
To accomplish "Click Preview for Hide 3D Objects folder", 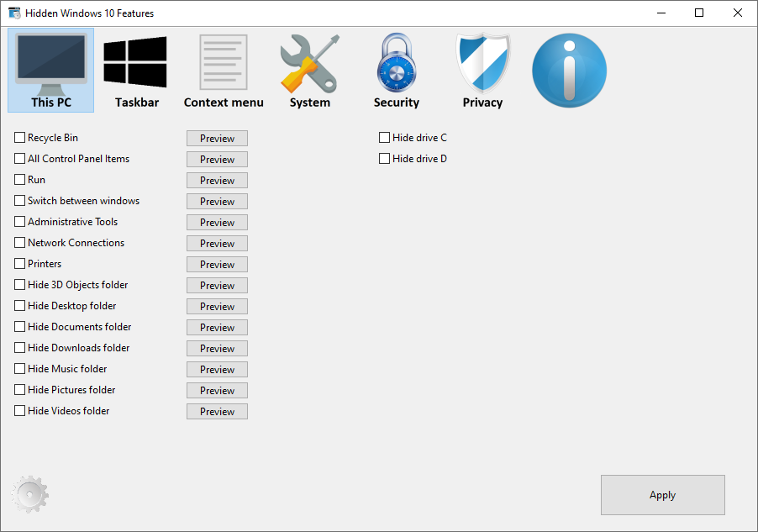I will point(217,286).
